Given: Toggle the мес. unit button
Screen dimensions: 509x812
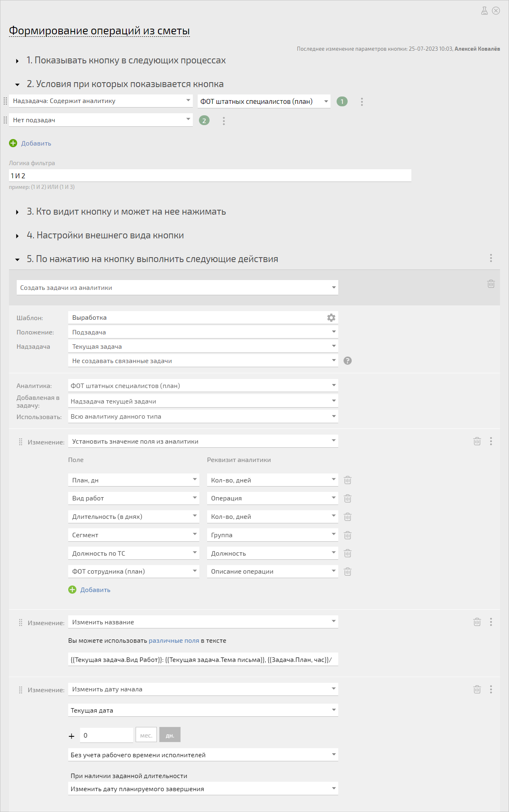Looking at the screenshot, I should [x=146, y=735].
